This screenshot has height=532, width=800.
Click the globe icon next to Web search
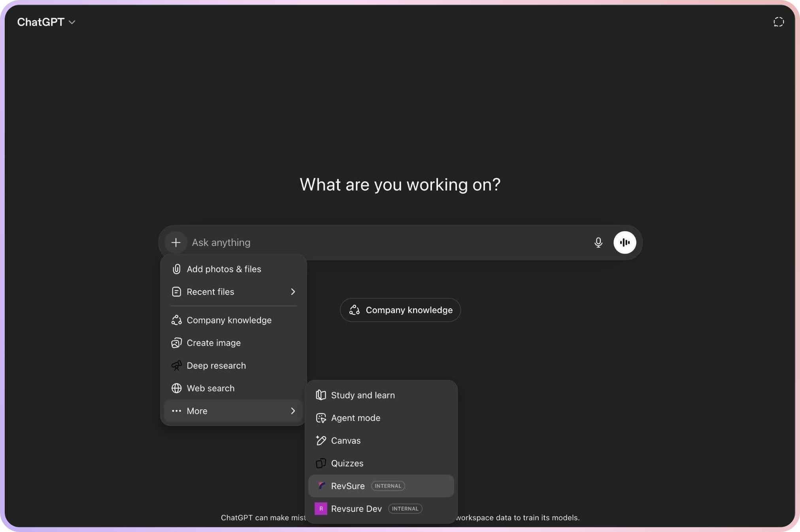[x=176, y=388]
